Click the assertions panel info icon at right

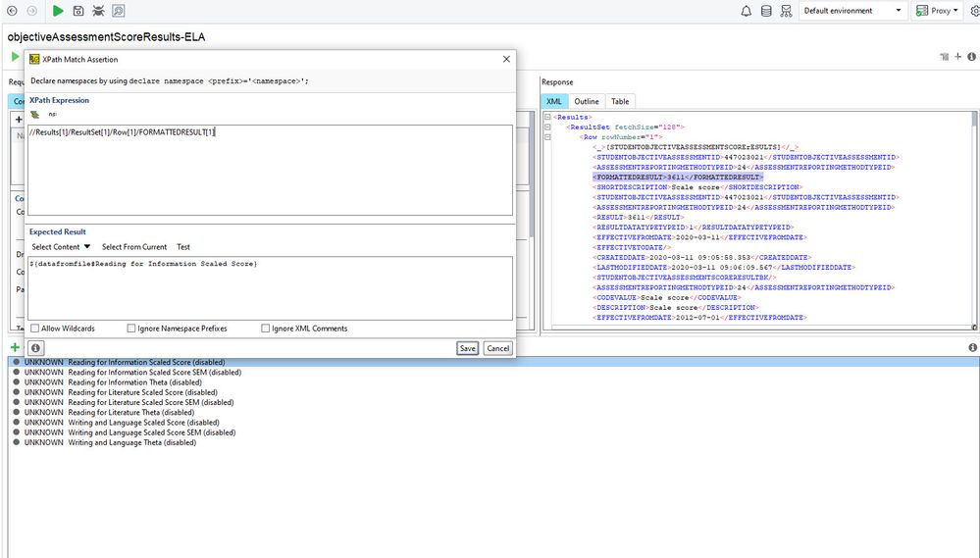pyautogui.click(x=972, y=347)
